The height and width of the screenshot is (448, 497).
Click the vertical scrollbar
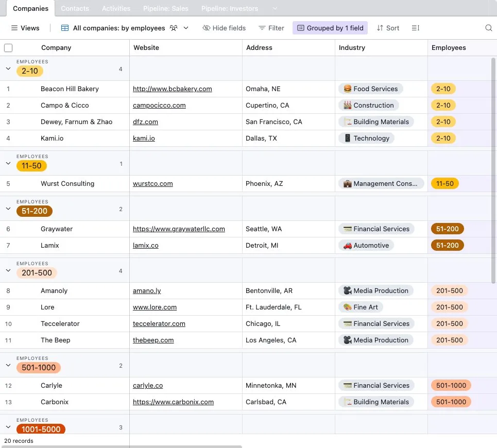coord(493,170)
